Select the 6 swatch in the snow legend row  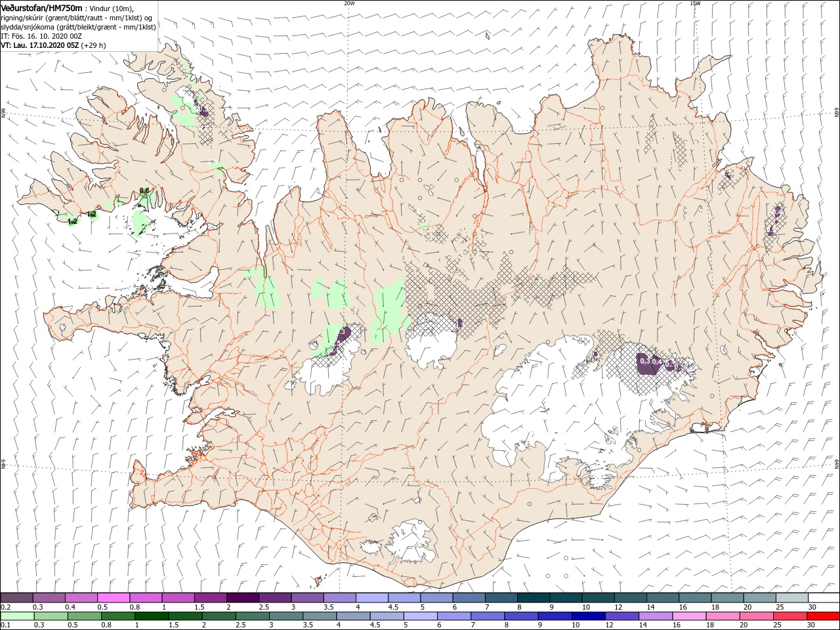(x=469, y=598)
